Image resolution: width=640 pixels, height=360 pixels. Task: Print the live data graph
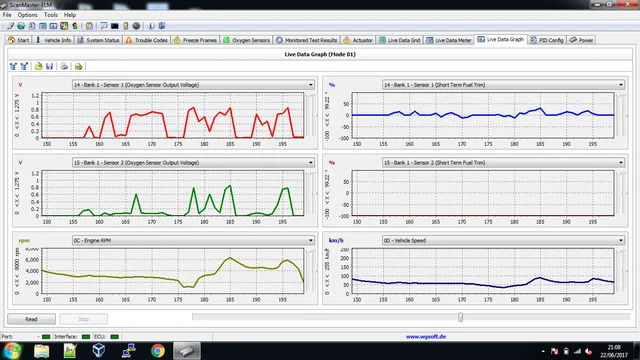(64, 66)
